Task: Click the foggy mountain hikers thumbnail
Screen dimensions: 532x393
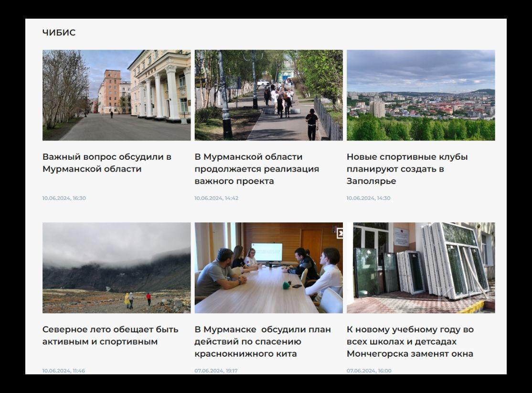Action: point(117,268)
